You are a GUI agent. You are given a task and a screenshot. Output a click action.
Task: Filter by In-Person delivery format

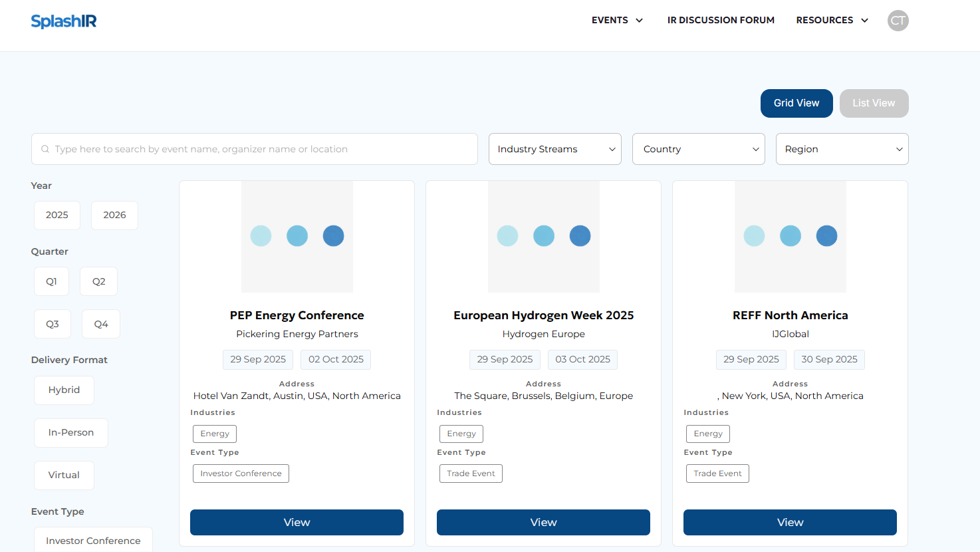(x=71, y=433)
